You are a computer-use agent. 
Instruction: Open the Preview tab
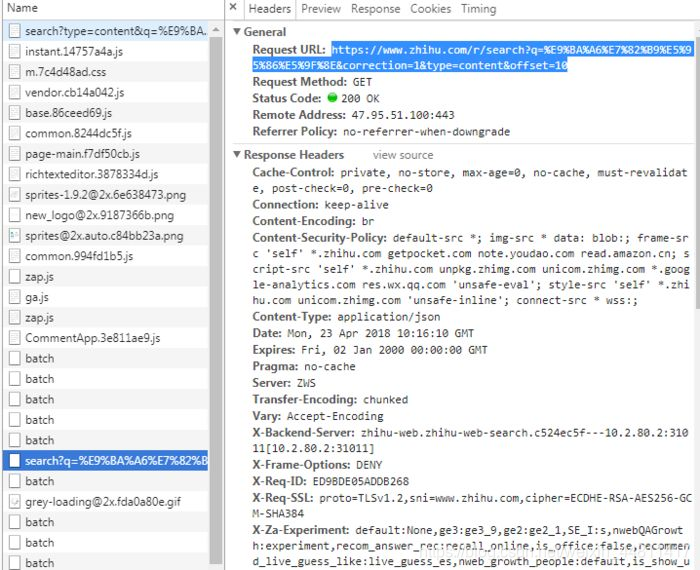(x=321, y=9)
